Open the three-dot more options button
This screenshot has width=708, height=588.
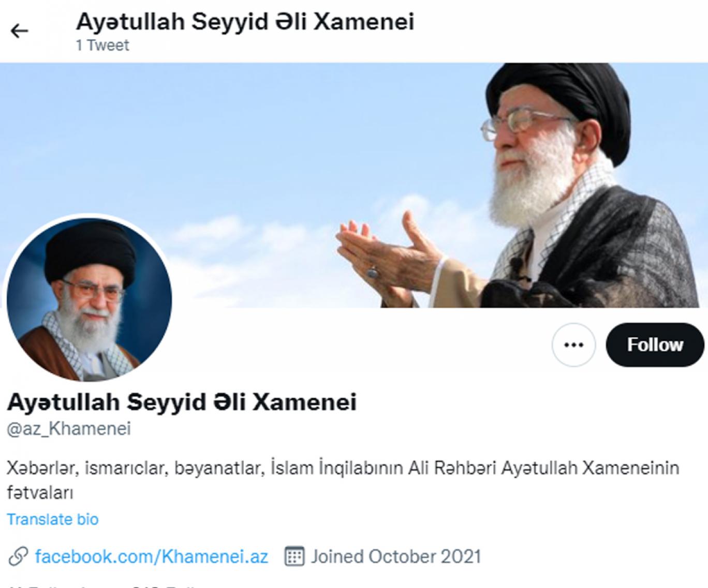tap(573, 345)
